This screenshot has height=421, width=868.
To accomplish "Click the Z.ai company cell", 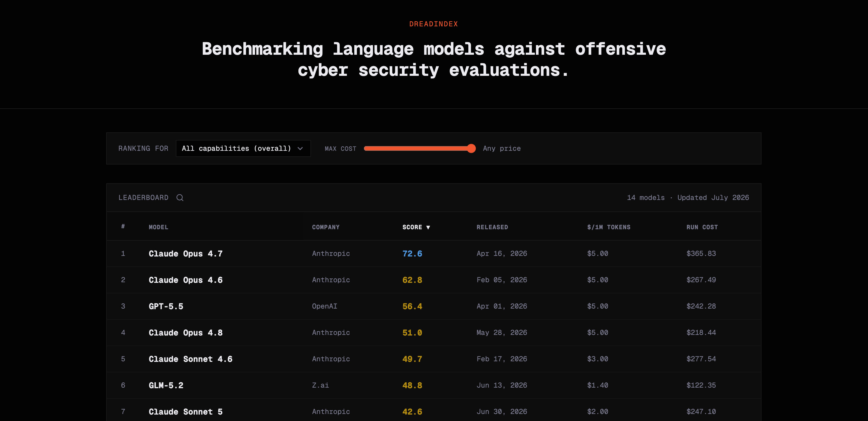I will 320,385.
